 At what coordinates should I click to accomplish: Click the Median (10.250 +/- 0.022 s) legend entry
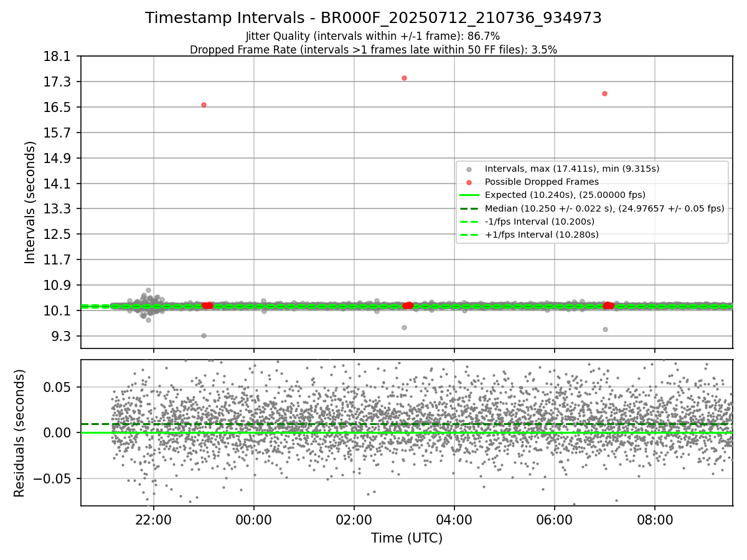coord(604,208)
